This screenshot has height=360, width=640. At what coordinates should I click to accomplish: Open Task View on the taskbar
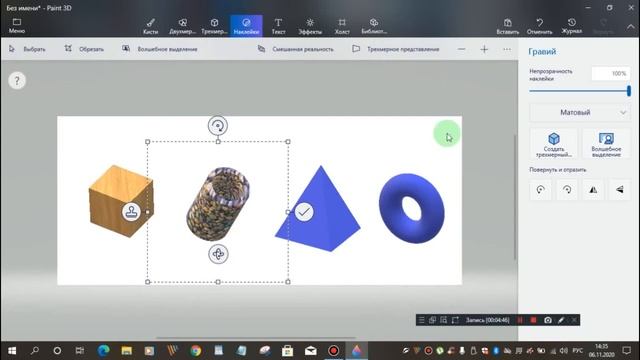80,351
